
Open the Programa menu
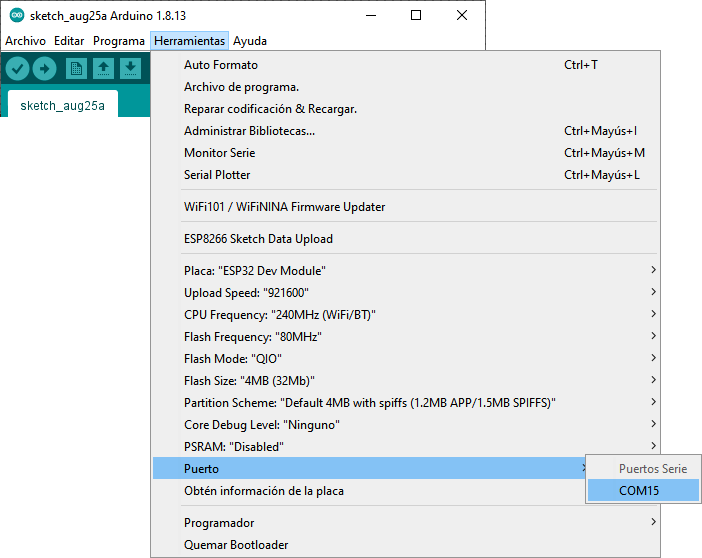(119, 41)
